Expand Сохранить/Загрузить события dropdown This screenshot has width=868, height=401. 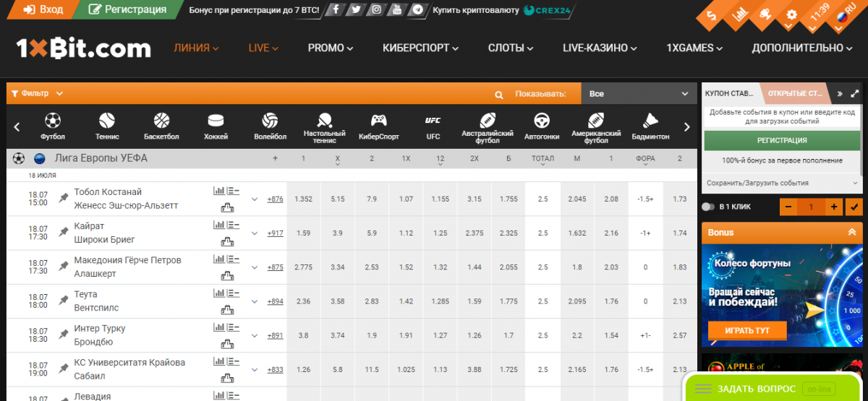(782, 183)
